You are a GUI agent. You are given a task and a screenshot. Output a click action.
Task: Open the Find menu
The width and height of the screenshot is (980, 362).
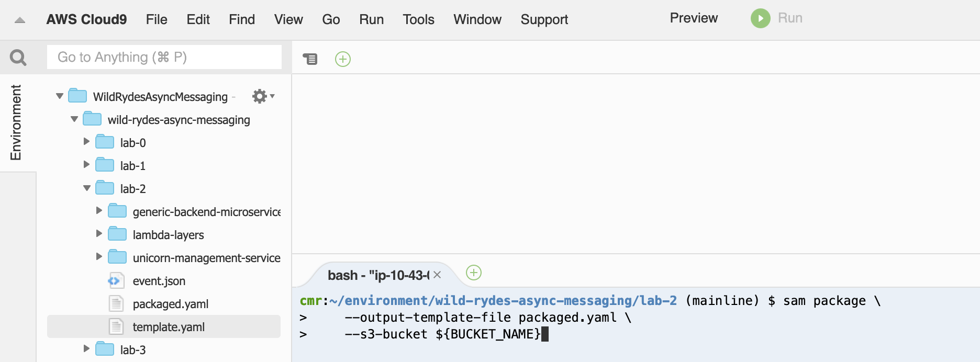[242, 19]
